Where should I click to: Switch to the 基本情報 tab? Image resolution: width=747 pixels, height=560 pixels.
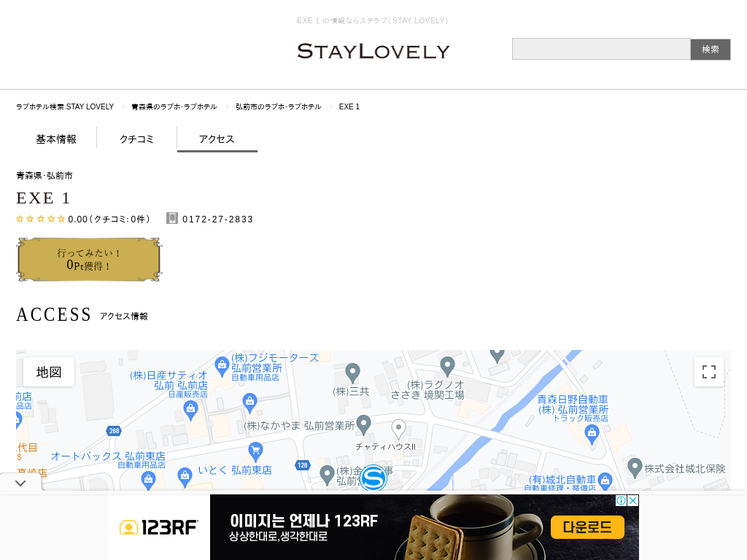56,139
